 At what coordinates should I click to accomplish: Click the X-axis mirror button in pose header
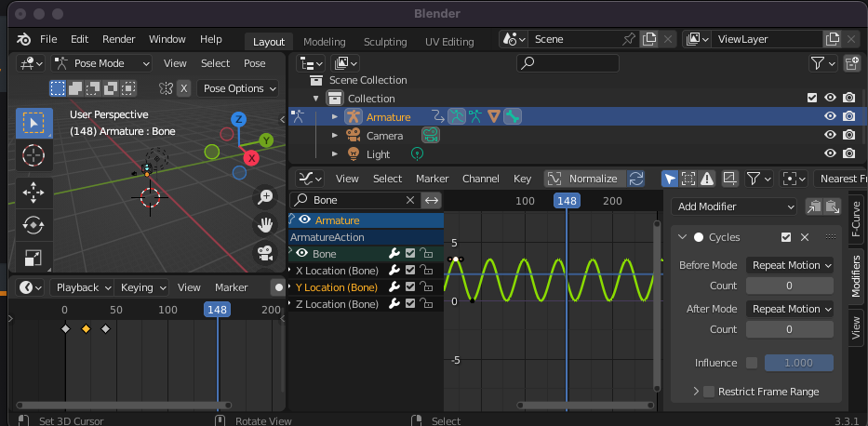(x=184, y=88)
